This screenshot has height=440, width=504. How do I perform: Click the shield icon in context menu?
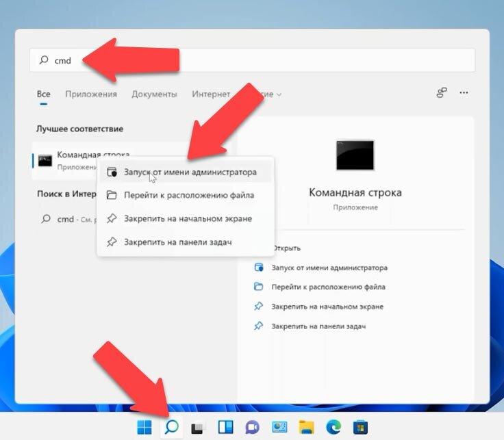(x=112, y=172)
